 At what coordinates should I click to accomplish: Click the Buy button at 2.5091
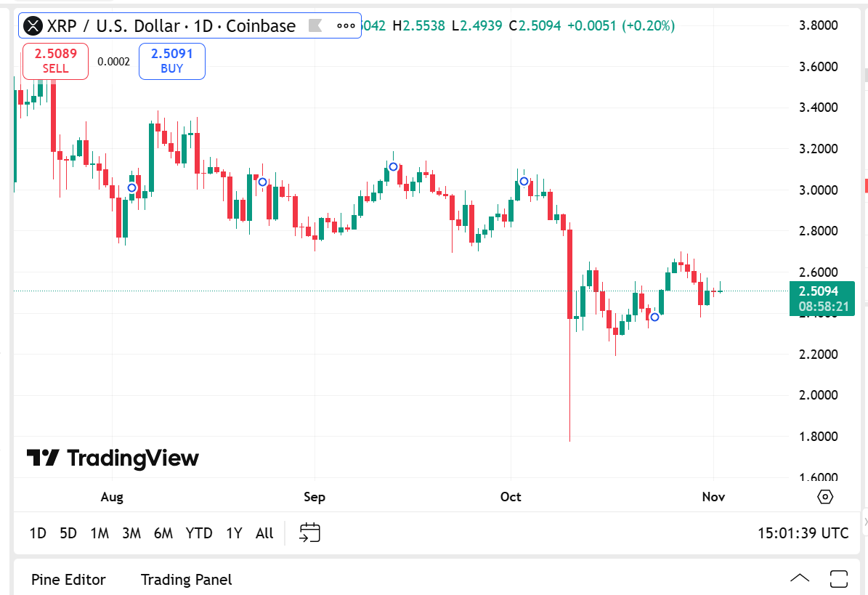pos(172,61)
